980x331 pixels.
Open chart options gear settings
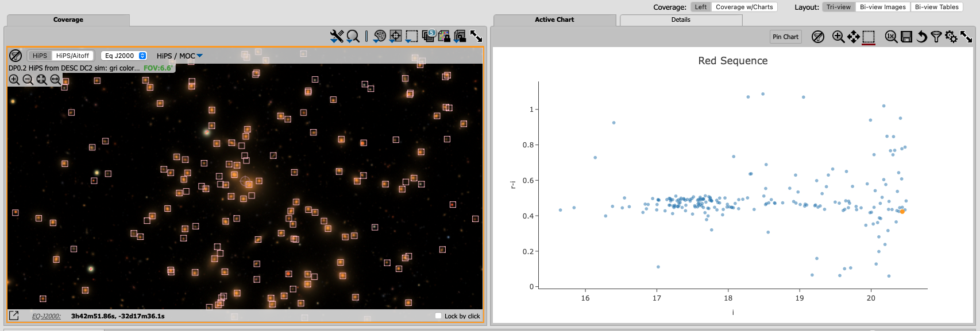click(951, 37)
